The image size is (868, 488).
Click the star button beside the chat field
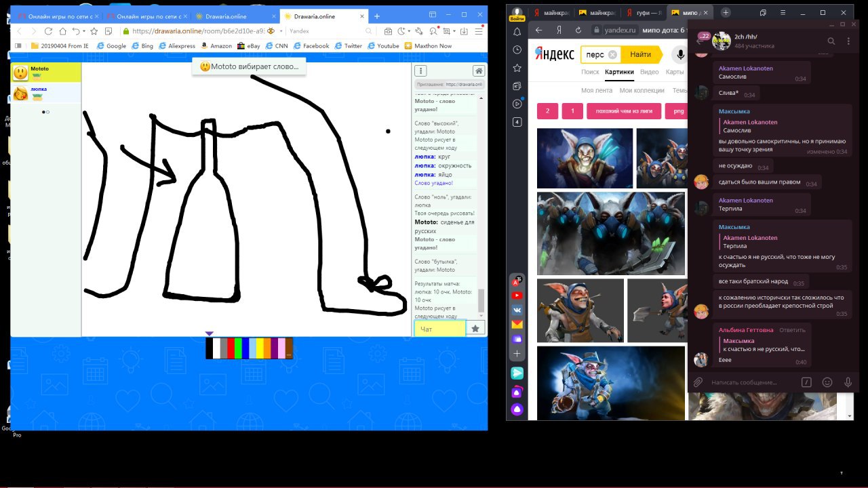[475, 329]
